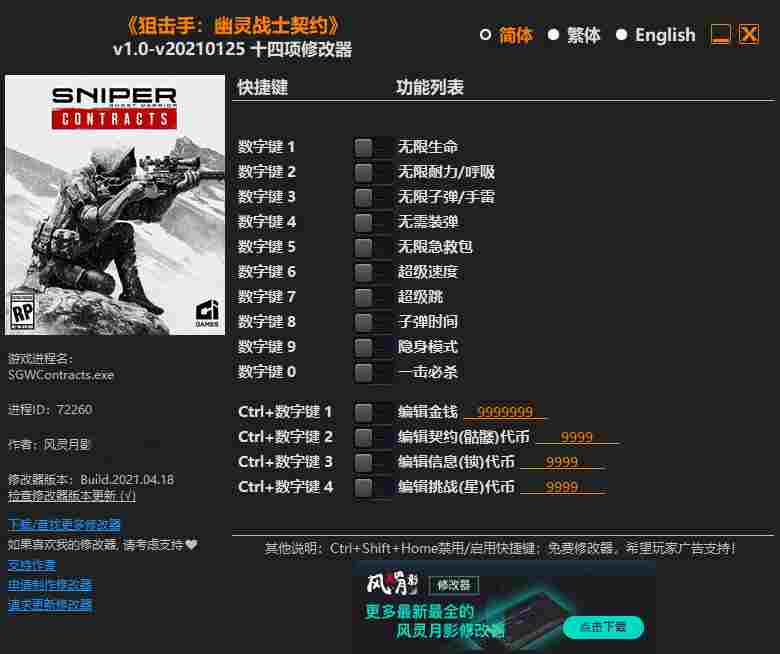Click 修改器 badge in the ad banner
The image size is (780, 654).
pos(454,585)
